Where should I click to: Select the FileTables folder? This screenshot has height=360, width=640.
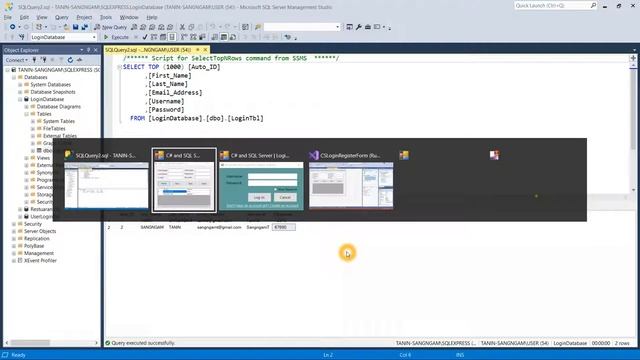click(54, 129)
